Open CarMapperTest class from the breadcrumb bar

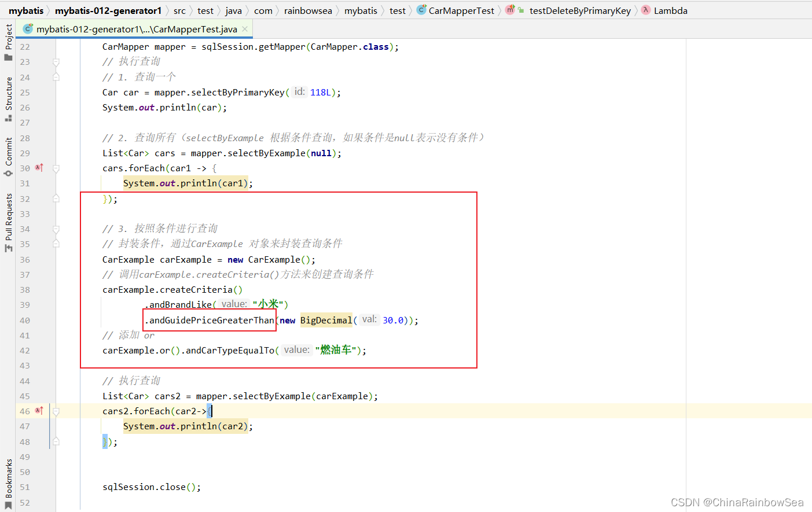[x=461, y=10]
